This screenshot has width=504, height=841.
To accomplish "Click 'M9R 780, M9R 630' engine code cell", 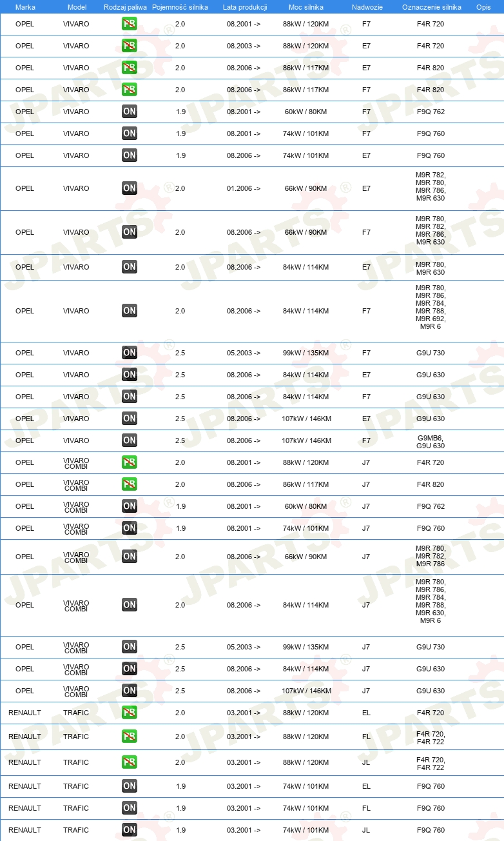I will (431, 268).
